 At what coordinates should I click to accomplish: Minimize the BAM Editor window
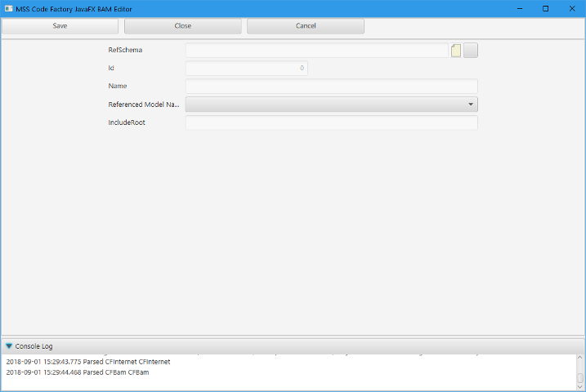click(517, 8)
